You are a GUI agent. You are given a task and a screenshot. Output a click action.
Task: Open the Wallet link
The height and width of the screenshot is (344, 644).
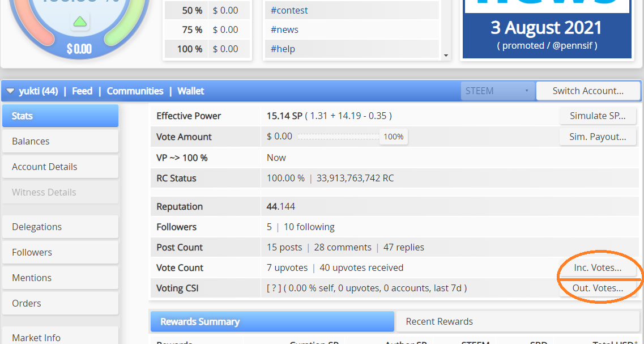pos(190,91)
